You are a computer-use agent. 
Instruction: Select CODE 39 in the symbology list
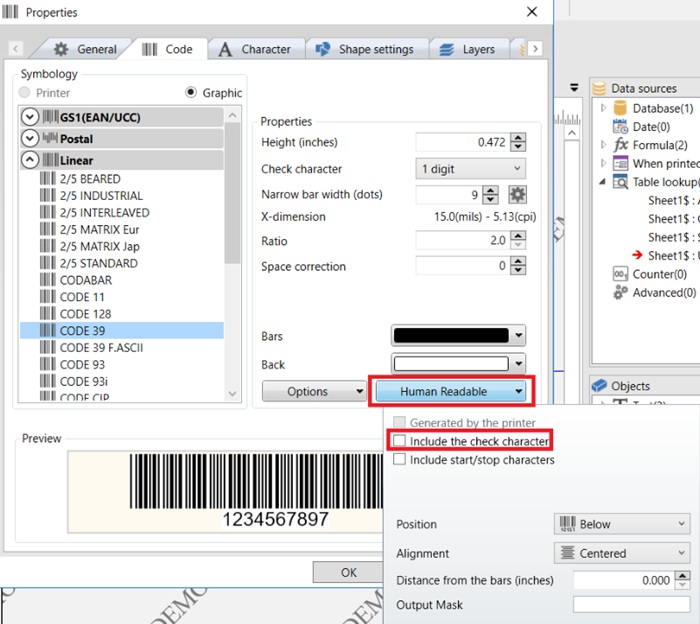121,331
